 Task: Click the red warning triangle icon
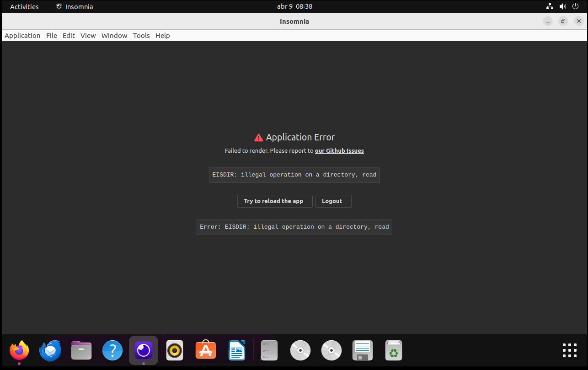[x=258, y=138]
